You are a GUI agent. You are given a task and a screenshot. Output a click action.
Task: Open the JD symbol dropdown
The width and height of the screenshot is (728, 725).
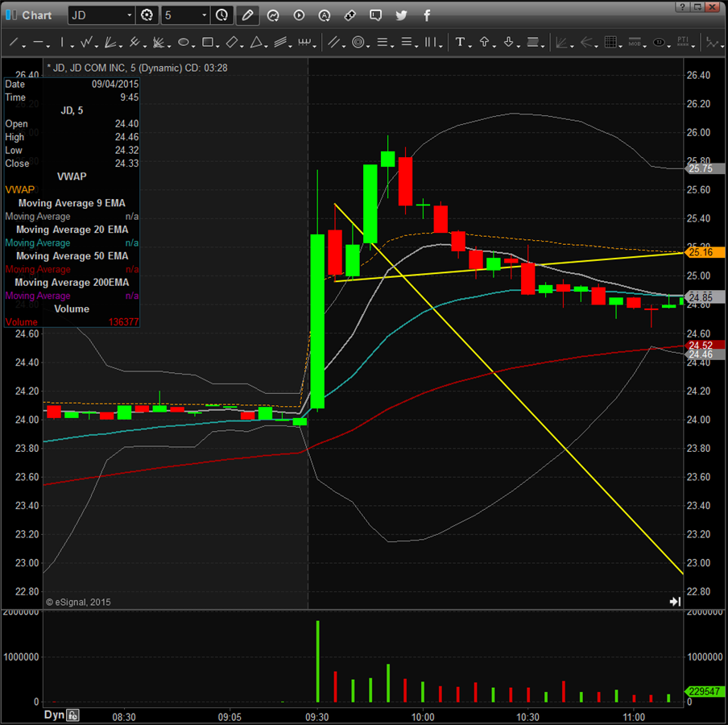130,15
